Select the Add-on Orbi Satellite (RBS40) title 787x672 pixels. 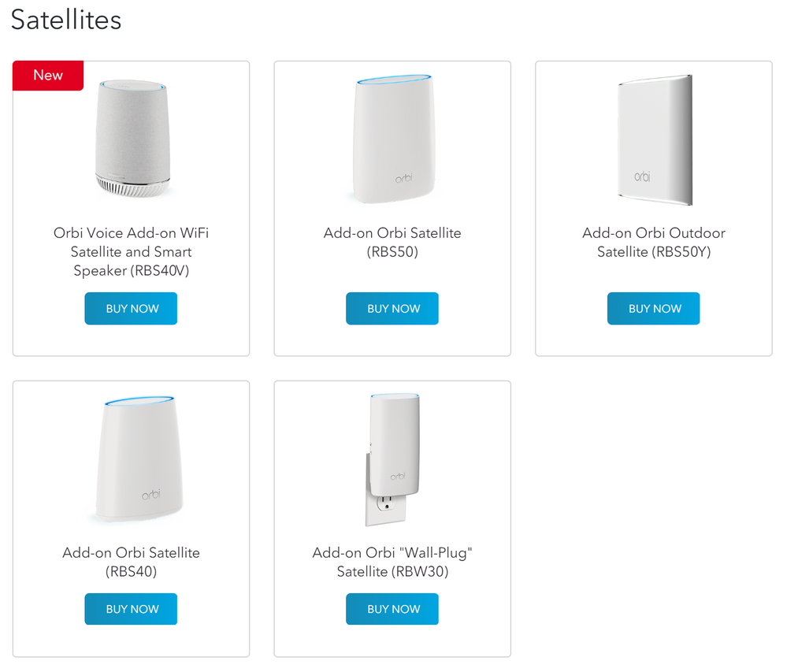pos(131,562)
